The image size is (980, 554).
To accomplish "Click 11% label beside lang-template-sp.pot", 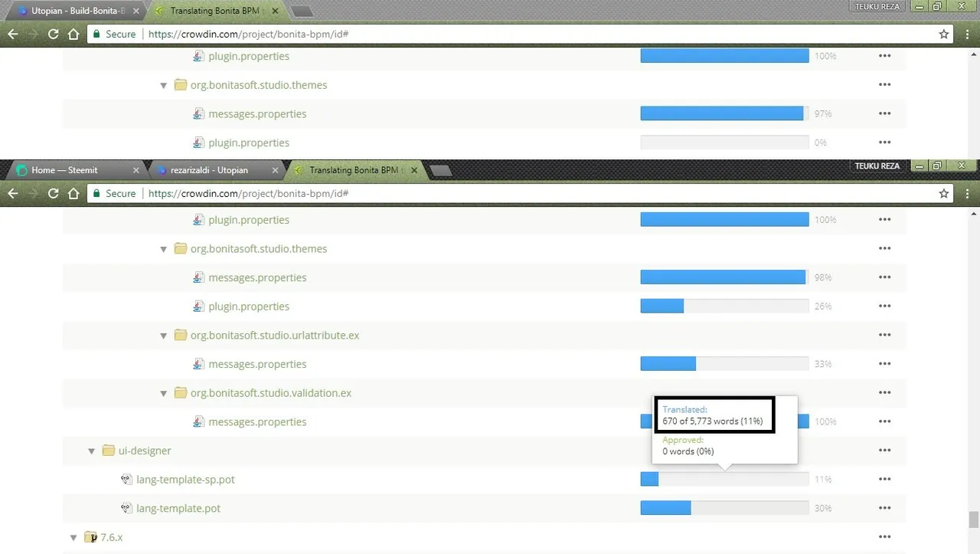I will (823, 480).
